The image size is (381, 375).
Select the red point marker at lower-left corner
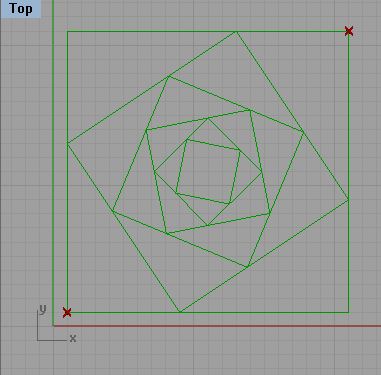point(67,312)
